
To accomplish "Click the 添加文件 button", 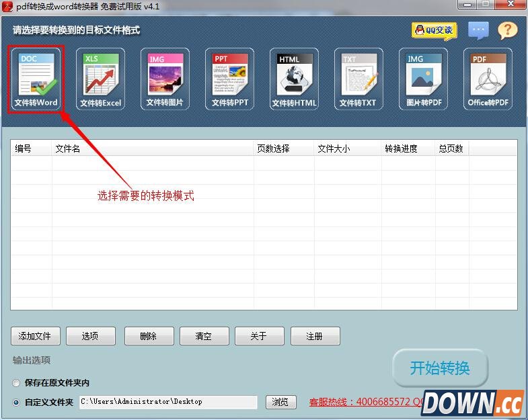I will pyautogui.click(x=36, y=336).
